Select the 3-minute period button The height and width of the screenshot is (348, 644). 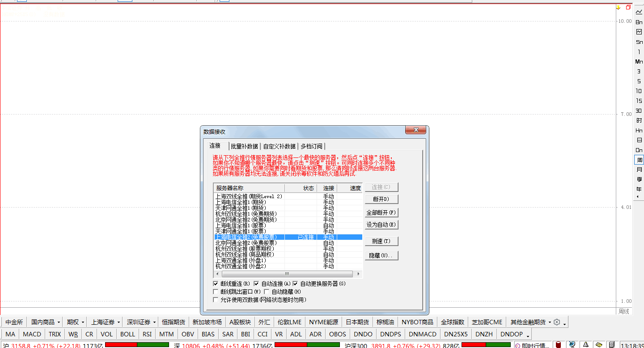click(639, 71)
